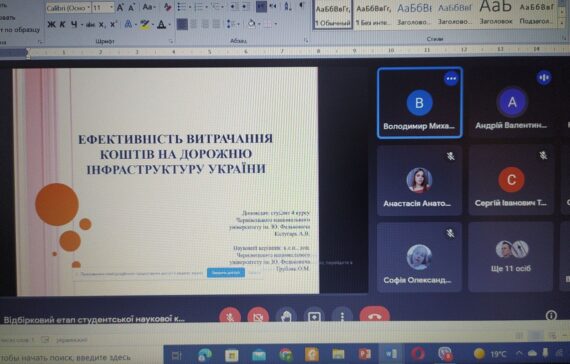This screenshot has height=364, width=570.
Task: Open borders dropdown arrow
Action: [x=276, y=24]
